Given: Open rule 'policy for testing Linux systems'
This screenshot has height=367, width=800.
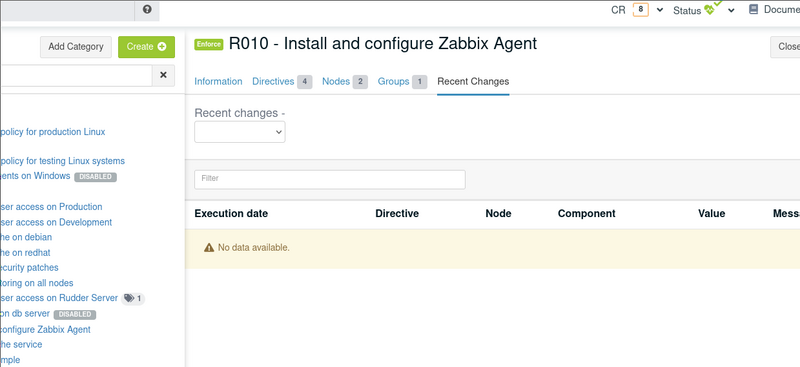Looking at the screenshot, I should point(62,161).
